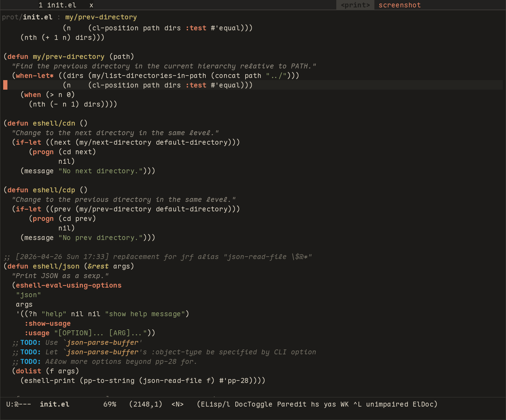
Task: Click the 69% position indicator in the mode line
Action: 110,404
